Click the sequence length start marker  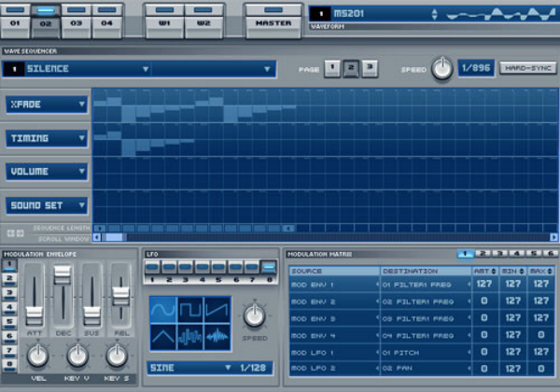coord(100,228)
